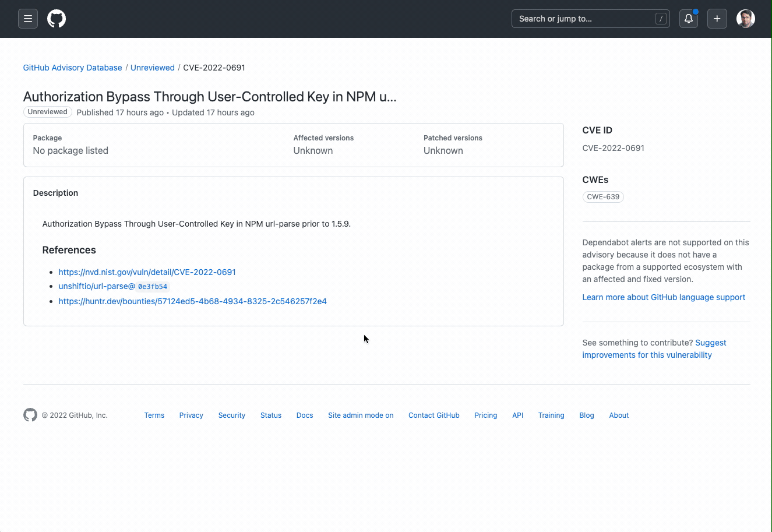The width and height of the screenshot is (772, 532).
Task: Open the Security footer link
Action: point(231,415)
